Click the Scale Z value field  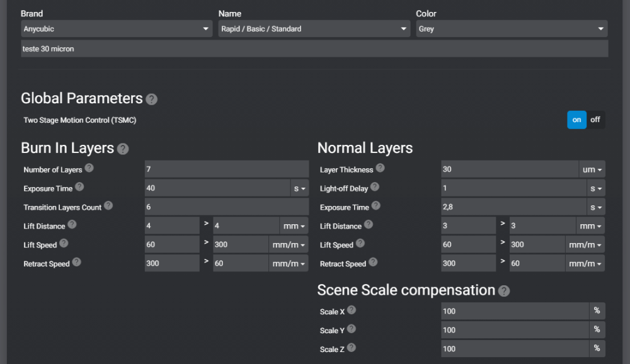pyautogui.click(x=514, y=348)
